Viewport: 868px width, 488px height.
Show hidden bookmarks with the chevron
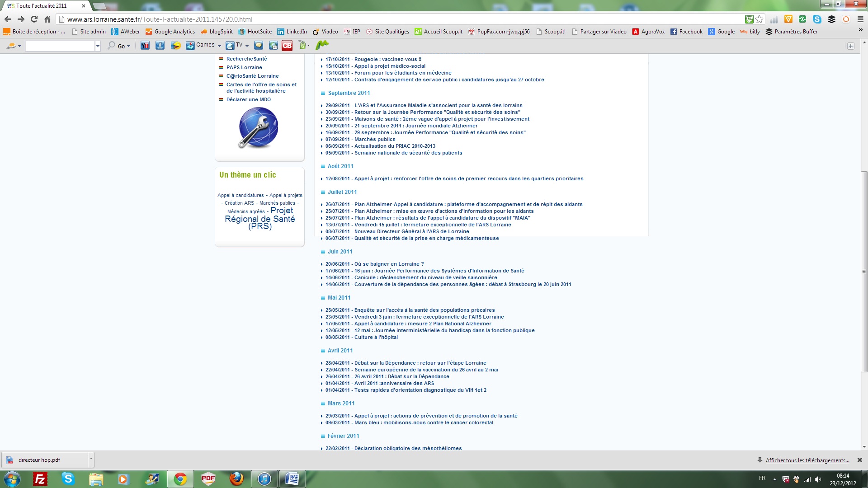[860, 30]
